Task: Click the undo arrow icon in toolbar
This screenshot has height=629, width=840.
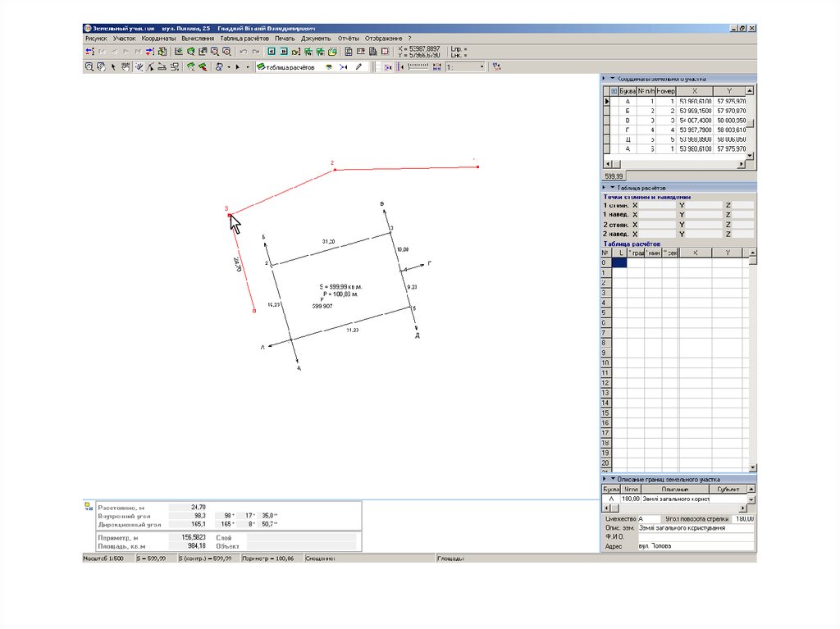Action: (x=243, y=51)
